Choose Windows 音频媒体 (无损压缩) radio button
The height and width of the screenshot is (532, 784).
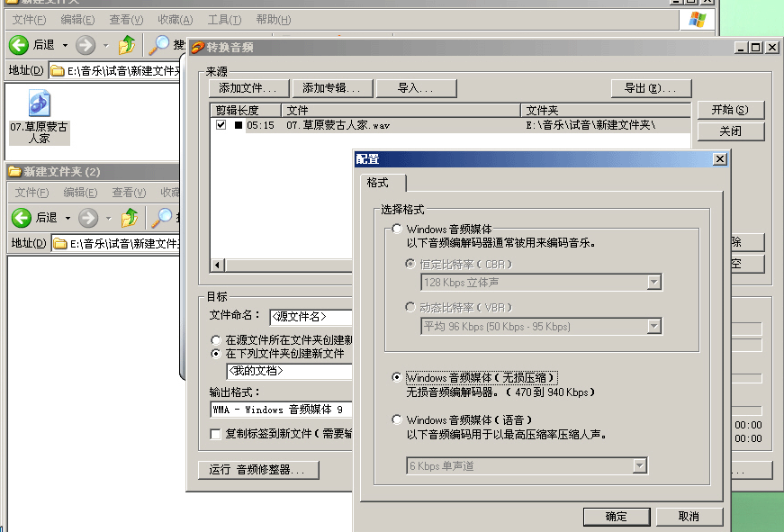click(397, 377)
